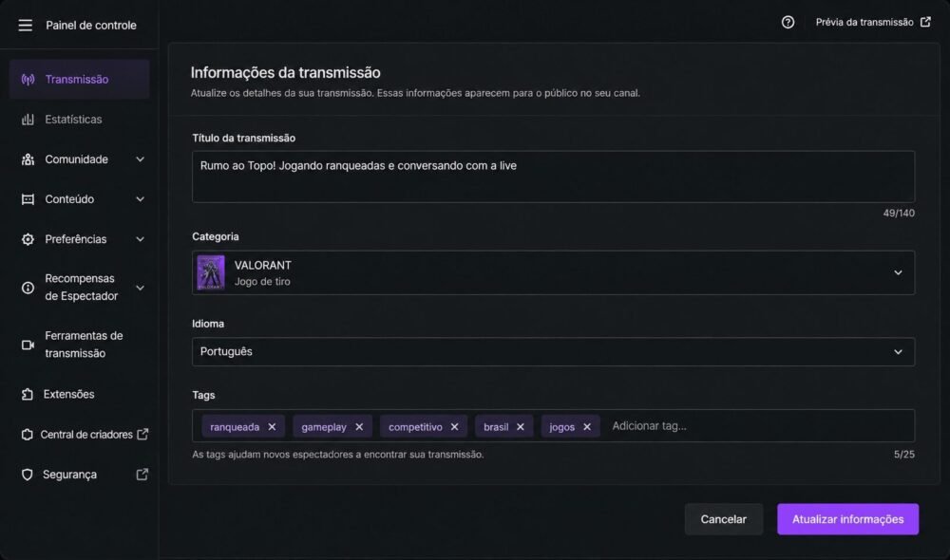Click the Título da transmissão text field

[553, 177]
